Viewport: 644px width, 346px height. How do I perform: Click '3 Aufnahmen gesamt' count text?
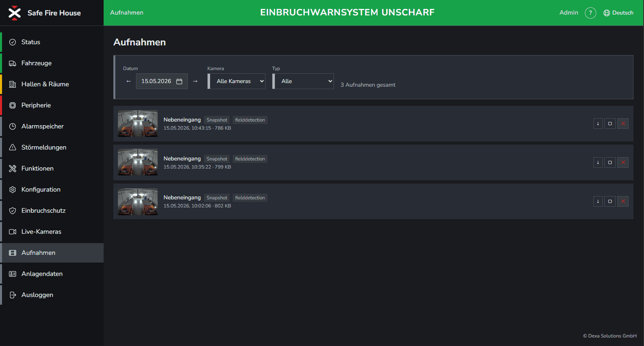point(368,85)
